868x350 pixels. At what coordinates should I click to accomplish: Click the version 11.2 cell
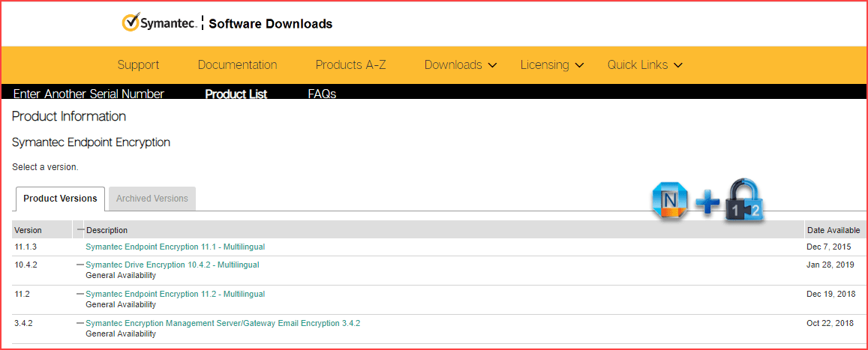(22, 294)
